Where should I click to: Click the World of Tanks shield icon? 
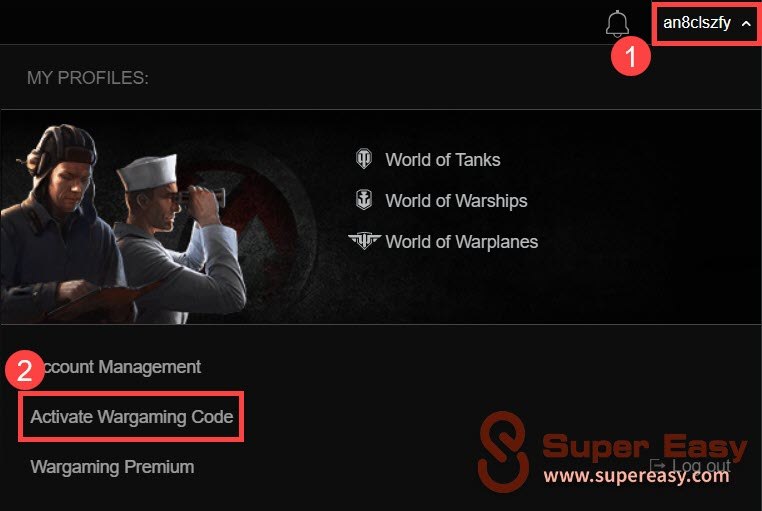(364, 159)
